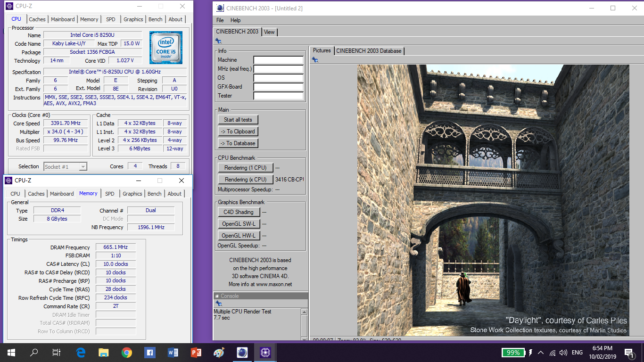The height and width of the screenshot is (362, 644).
Task: Open the notification Action Center
Action: pos(629,352)
